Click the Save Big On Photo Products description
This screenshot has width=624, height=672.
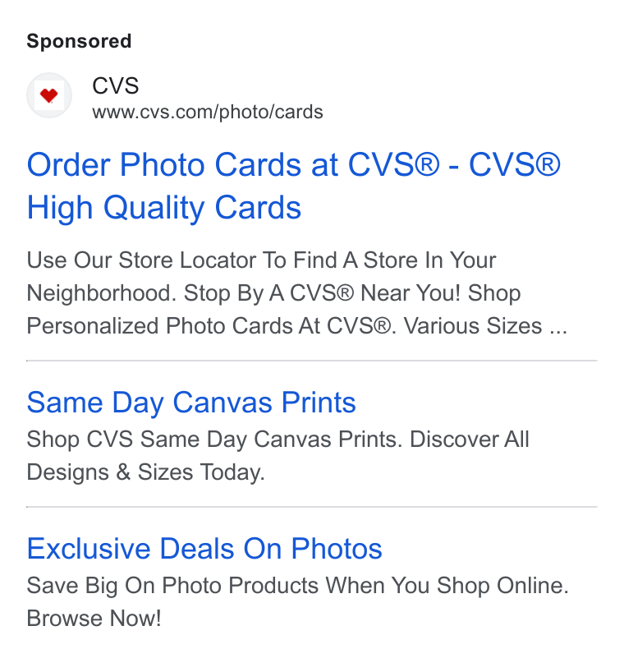298,586
